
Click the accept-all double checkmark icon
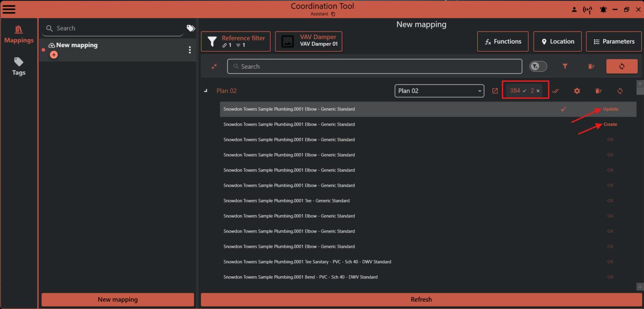pos(555,91)
